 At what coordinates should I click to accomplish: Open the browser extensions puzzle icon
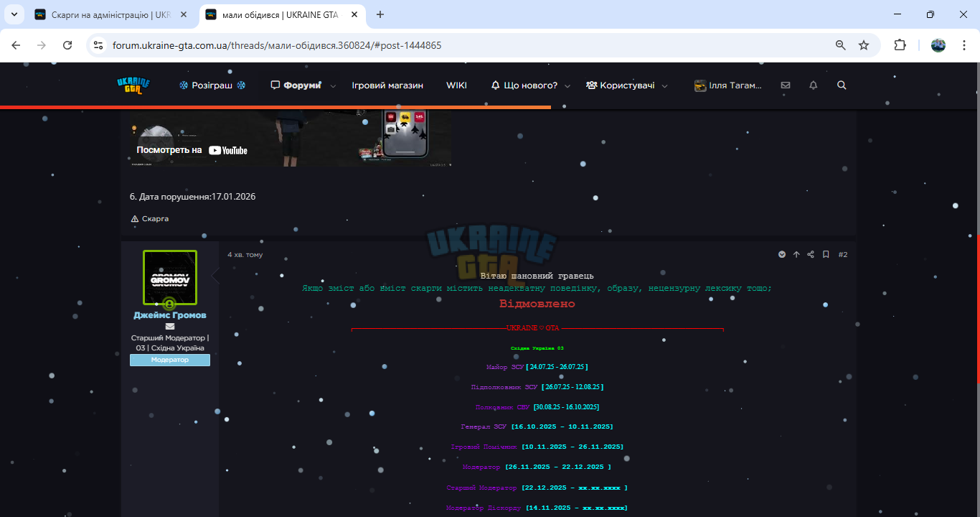tap(900, 45)
